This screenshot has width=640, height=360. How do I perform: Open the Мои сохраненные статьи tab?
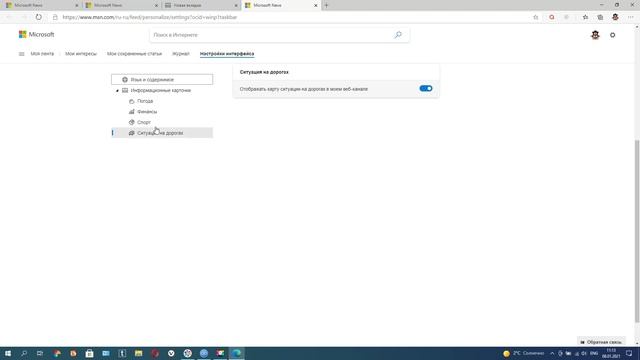click(x=134, y=54)
